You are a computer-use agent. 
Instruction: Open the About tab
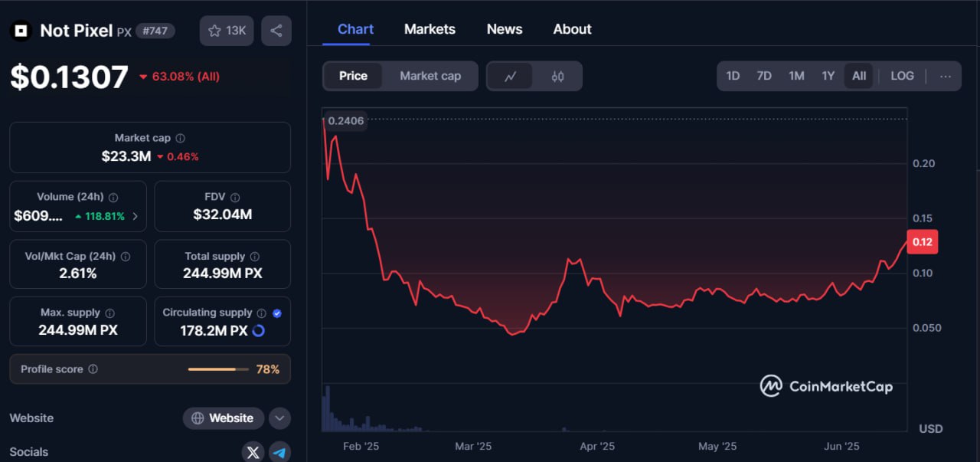[572, 29]
